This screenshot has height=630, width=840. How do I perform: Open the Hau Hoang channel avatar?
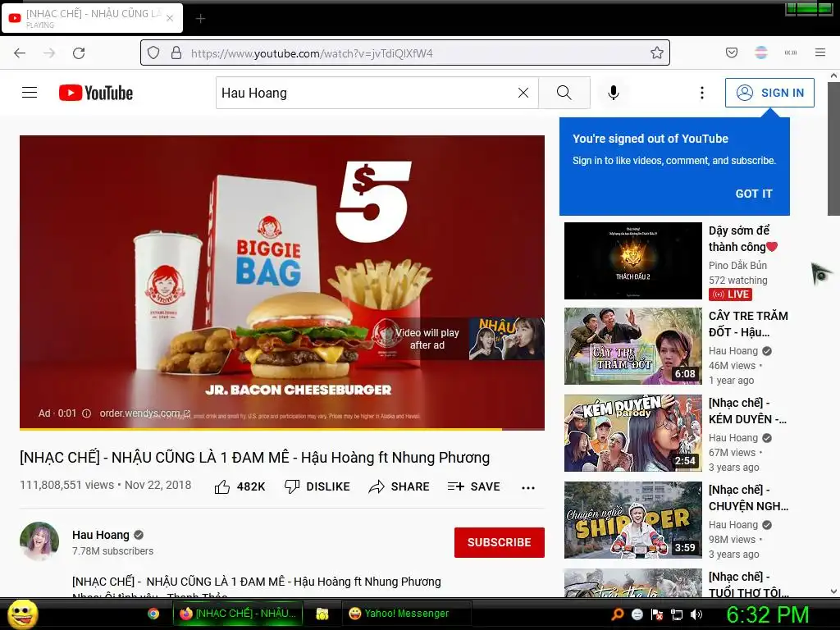(x=39, y=541)
